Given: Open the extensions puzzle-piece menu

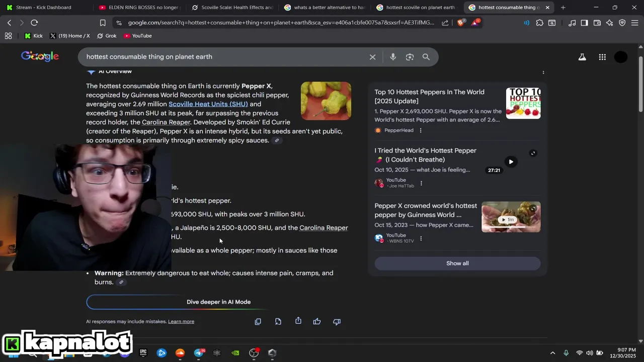Looking at the screenshot, I should (540, 23).
